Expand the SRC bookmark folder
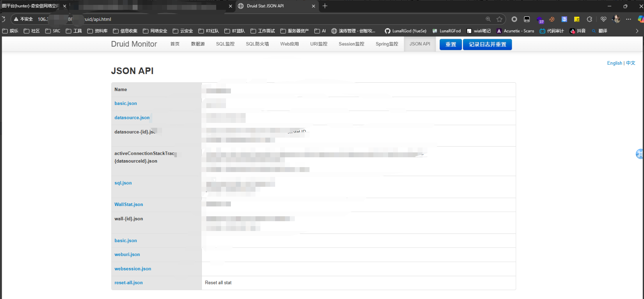This screenshot has height=299, width=644. (53, 31)
